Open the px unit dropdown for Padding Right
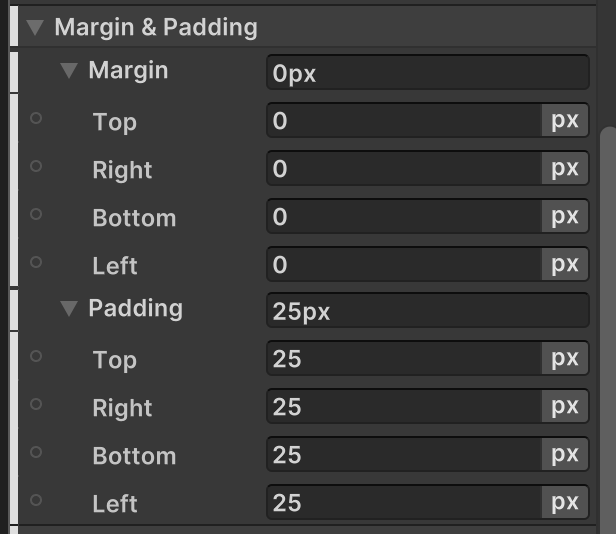 [x=565, y=407]
